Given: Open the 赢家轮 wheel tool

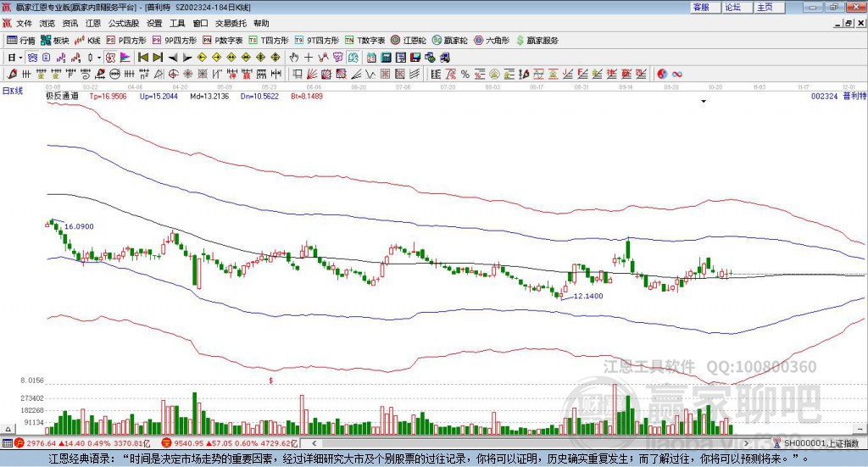Looking at the screenshot, I should pyautogui.click(x=449, y=41).
